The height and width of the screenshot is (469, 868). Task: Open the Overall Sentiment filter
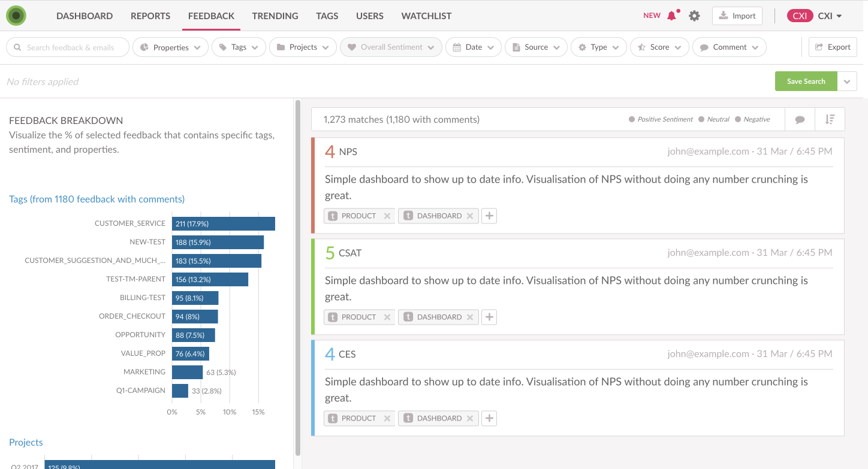[x=391, y=47]
